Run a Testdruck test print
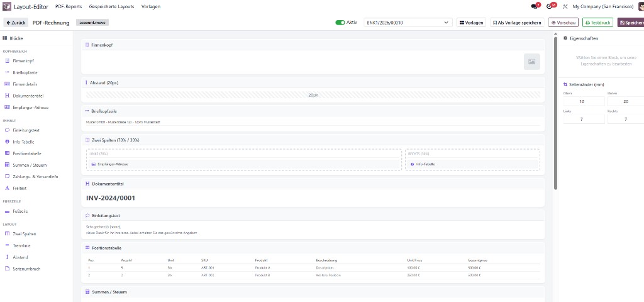 pyautogui.click(x=597, y=23)
